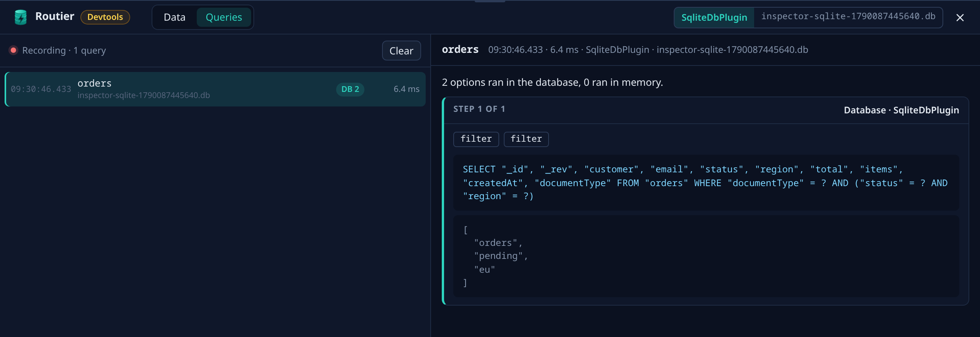Screen dimensions: 980x337
Task: Click the DB 2 badge
Action: [x=350, y=89]
